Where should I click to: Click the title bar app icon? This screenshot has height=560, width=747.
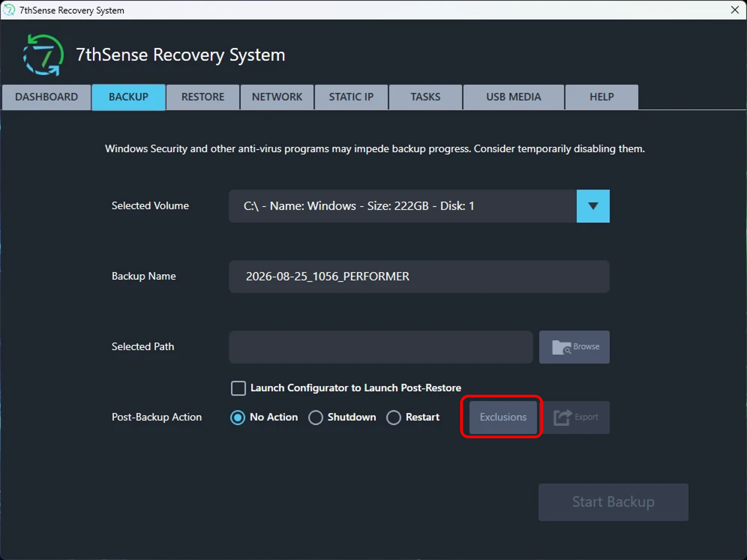click(x=9, y=10)
